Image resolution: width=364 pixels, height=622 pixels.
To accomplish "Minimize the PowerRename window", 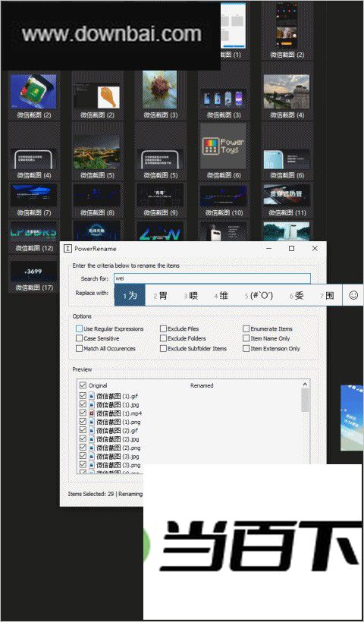I will [x=269, y=248].
